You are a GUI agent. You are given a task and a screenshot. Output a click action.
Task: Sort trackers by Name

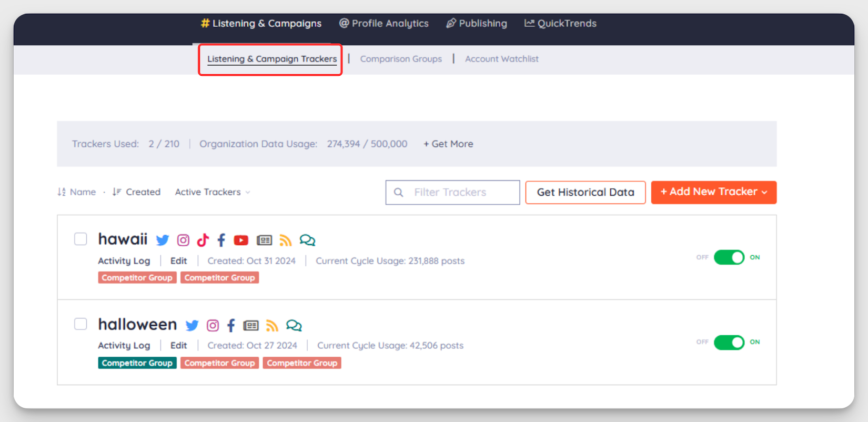point(77,192)
